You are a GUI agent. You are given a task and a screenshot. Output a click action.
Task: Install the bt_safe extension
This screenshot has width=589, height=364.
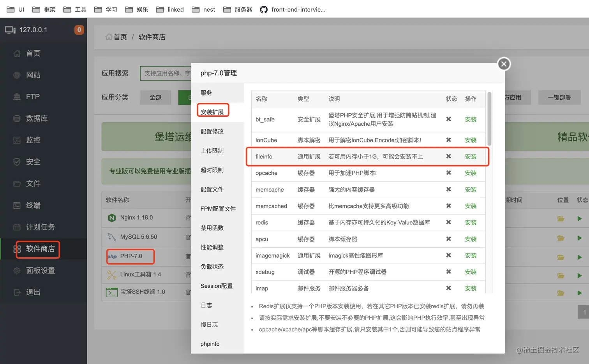click(471, 120)
